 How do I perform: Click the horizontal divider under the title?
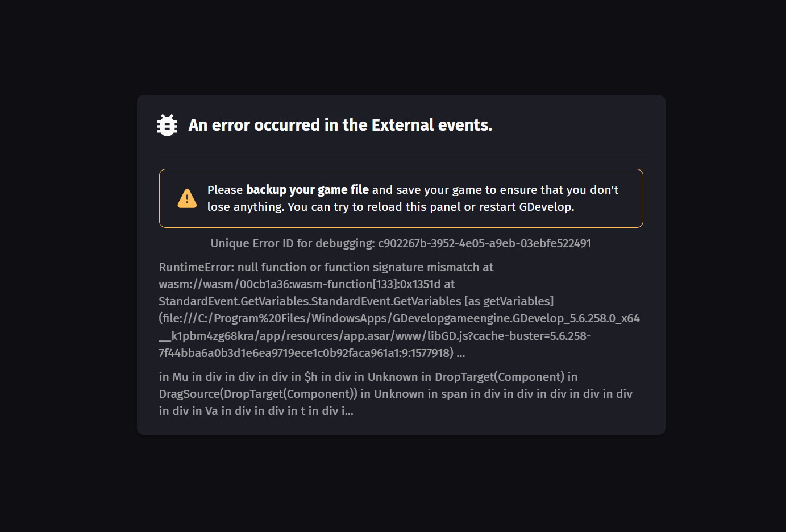pos(401,155)
